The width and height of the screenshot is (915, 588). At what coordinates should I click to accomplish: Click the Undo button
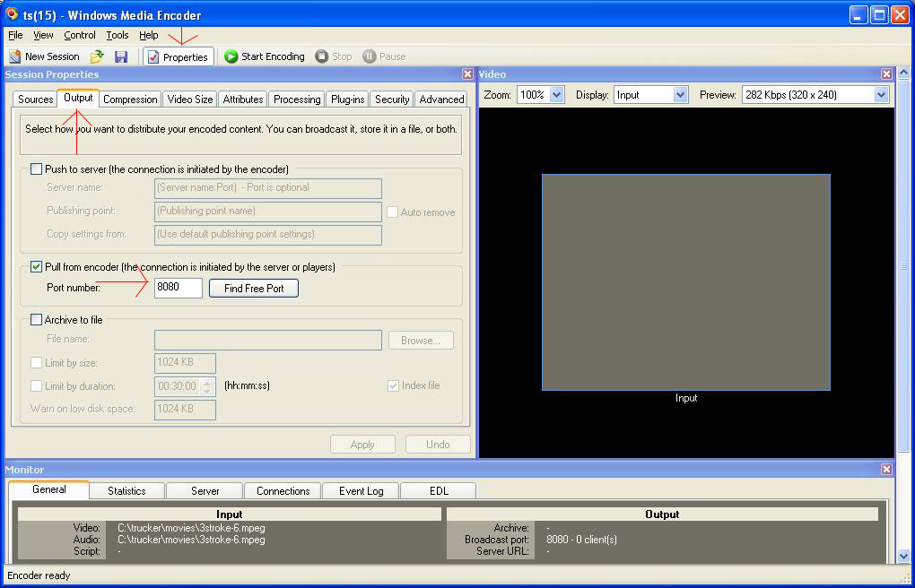tap(438, 445)
